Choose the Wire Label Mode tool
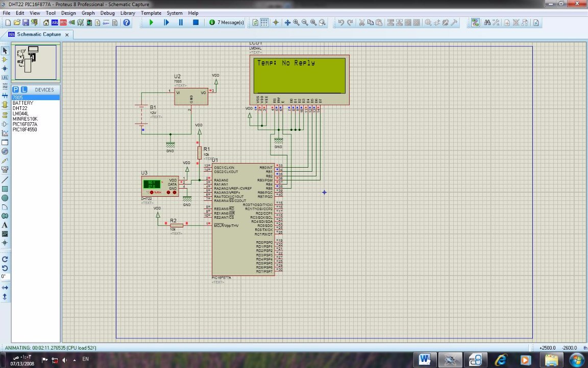The width and height of the screenshot is (588, 368). coord(5,77)
